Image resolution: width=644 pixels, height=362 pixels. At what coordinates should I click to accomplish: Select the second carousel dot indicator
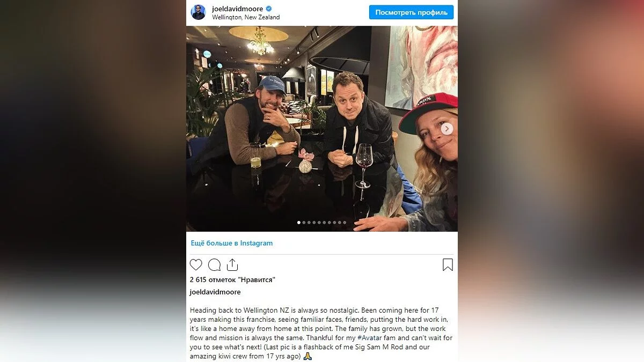[304, 223]
